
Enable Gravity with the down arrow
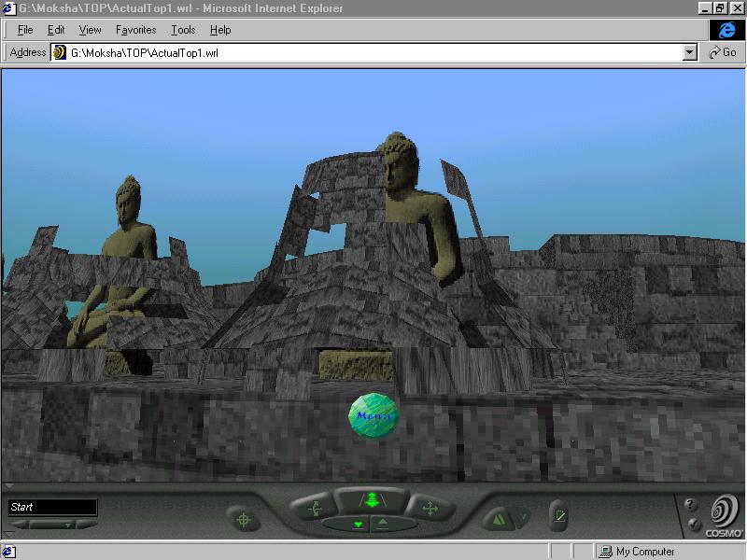(x=358, y=525)
